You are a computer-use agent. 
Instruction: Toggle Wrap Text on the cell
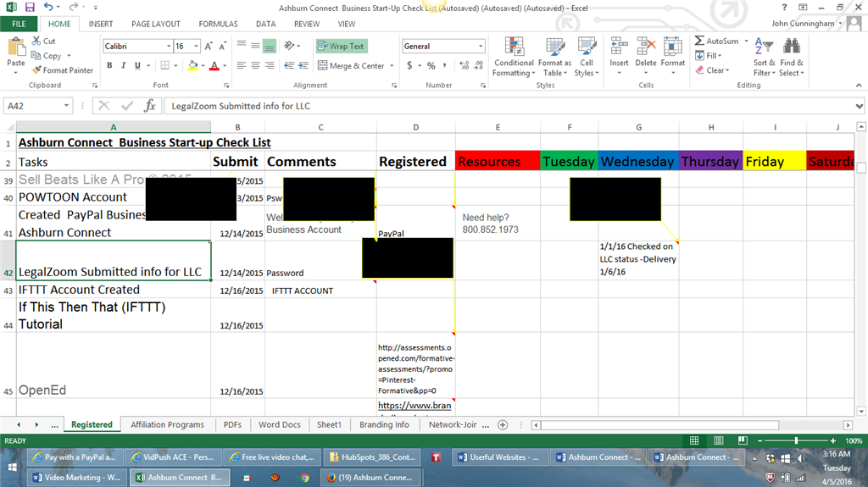(342, 47)
